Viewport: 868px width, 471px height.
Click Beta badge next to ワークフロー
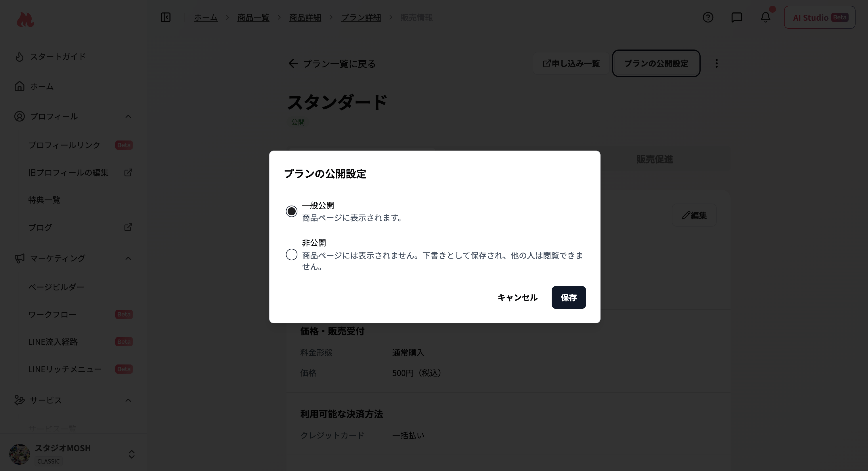point(124,314)
